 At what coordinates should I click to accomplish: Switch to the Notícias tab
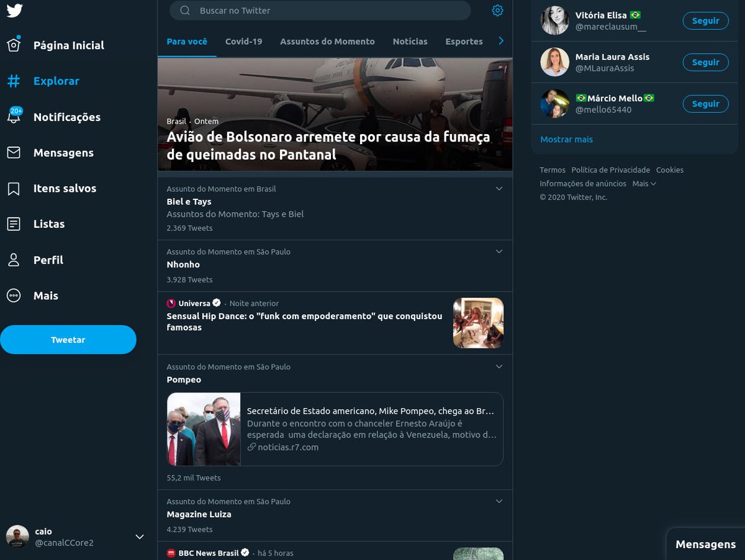410,41
